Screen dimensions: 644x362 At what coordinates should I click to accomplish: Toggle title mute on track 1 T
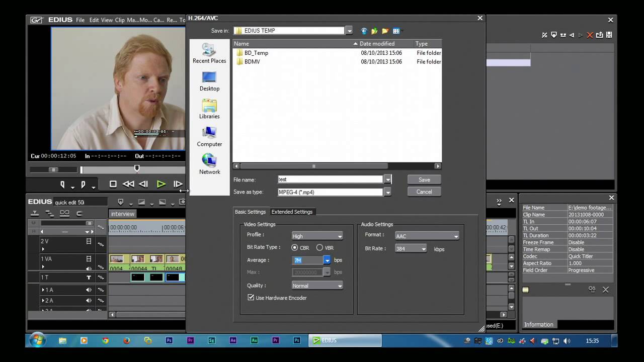pos(89,278)
